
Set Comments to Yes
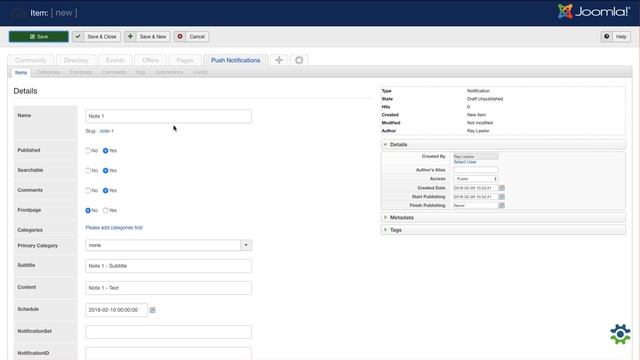pyautogui.click(x=105, y=191)
